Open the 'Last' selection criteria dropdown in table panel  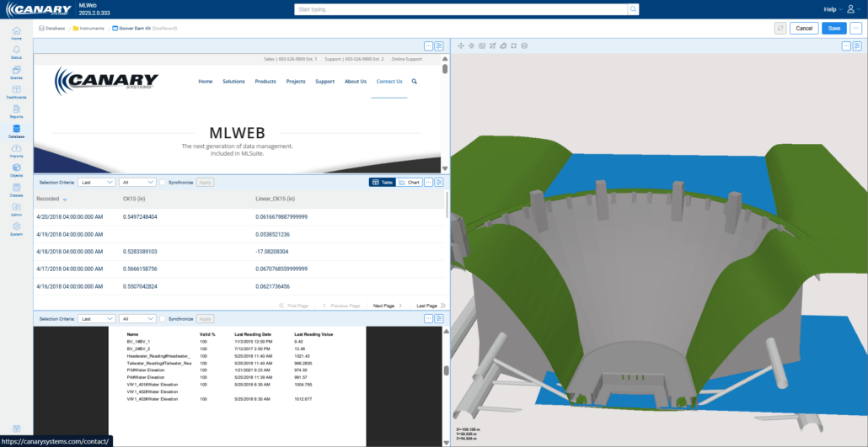point(97,182)
